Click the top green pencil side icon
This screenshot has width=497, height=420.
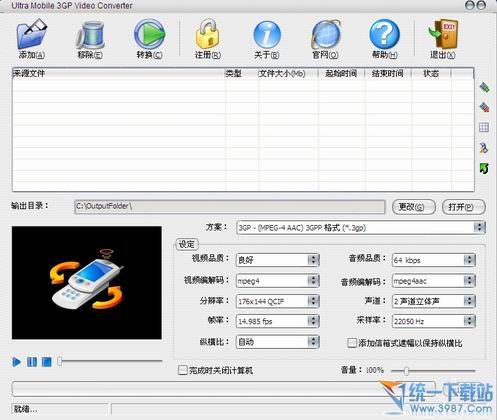pos(484,87)
